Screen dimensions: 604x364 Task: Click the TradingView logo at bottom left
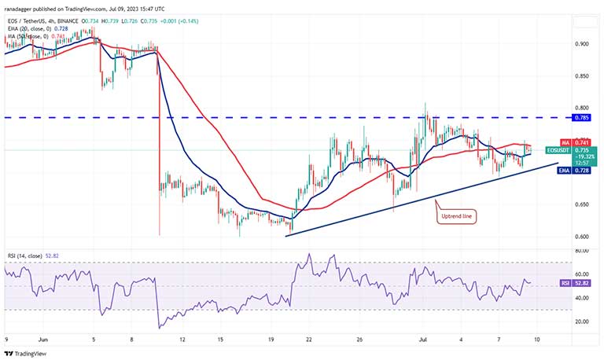[25, 353]
